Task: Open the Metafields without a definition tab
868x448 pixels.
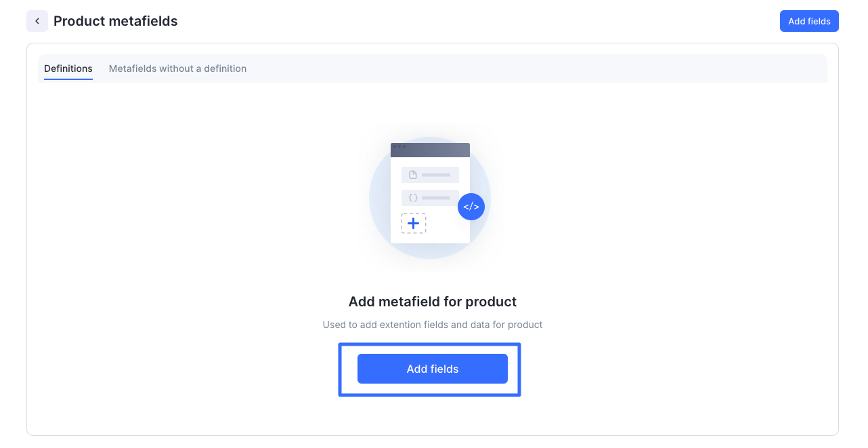Action: click(177, 68)
